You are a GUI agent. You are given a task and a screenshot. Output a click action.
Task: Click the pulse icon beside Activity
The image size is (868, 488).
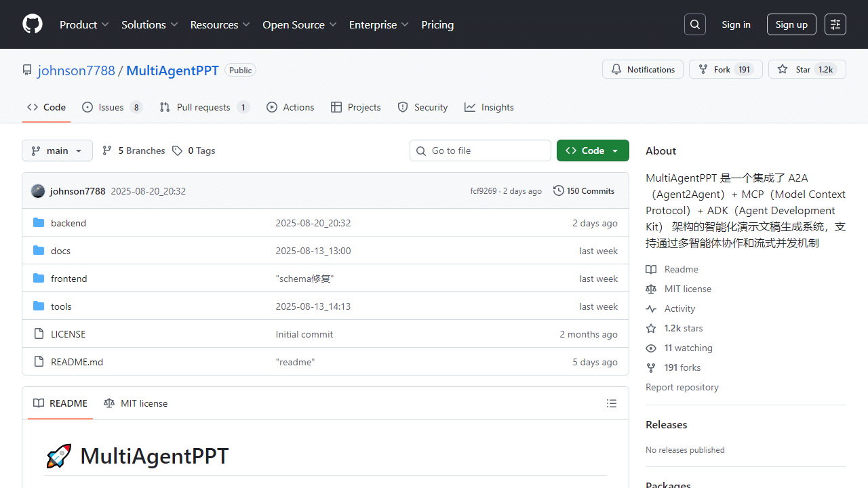651,308
